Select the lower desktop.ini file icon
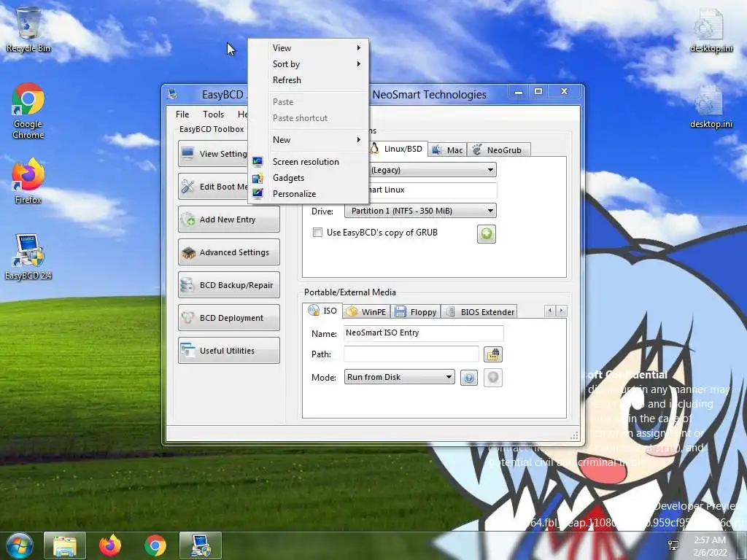The height and width of the screenshot is (560, 747). click(x=711, y=106)
